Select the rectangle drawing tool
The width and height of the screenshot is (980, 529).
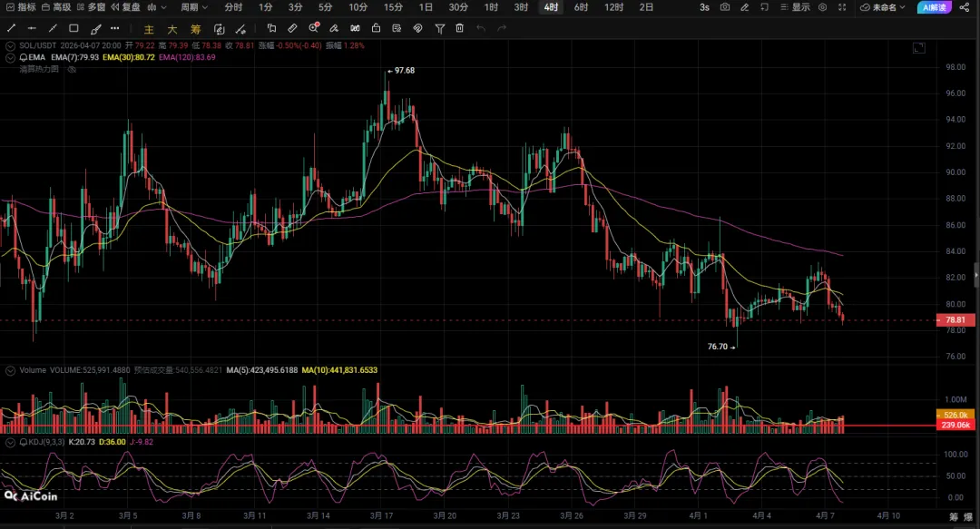(73, 28)
